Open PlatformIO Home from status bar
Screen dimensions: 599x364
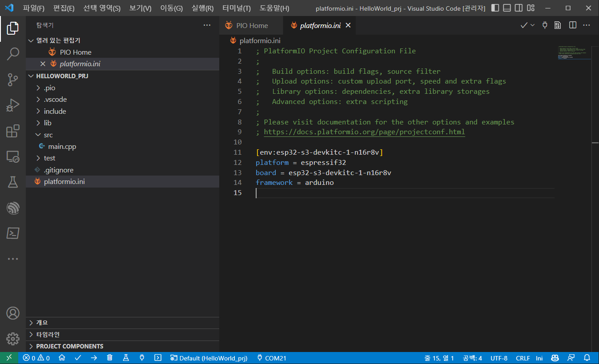(62, 358)
